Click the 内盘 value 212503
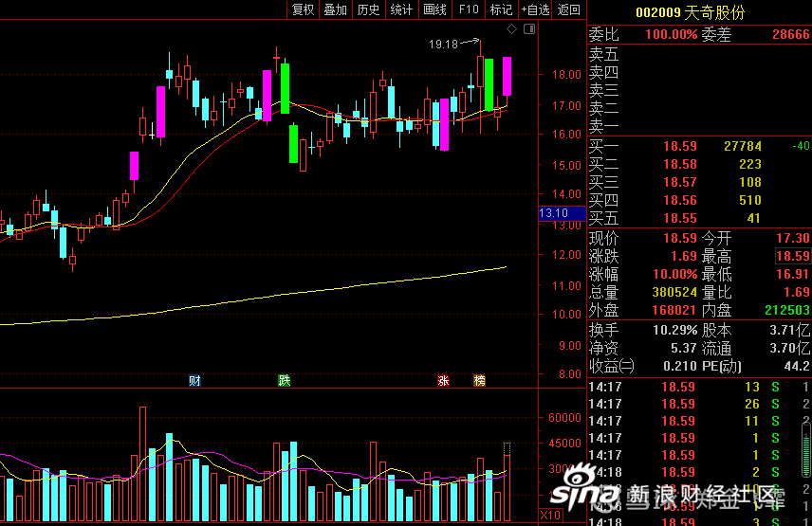 (787, 310)
